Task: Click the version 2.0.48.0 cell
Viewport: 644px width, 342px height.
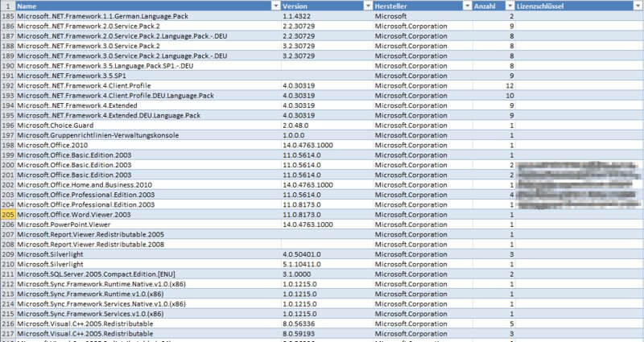Action: 327,126
